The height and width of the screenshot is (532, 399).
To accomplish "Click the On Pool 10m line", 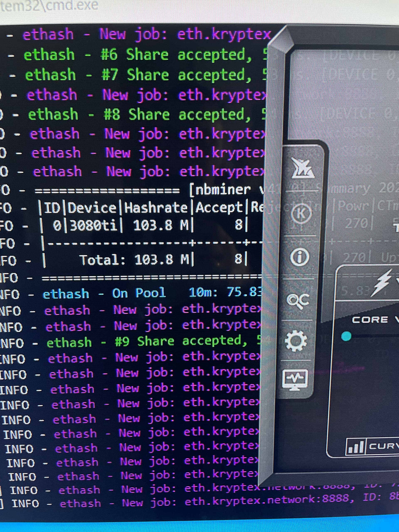I will [x=151, y=293].
